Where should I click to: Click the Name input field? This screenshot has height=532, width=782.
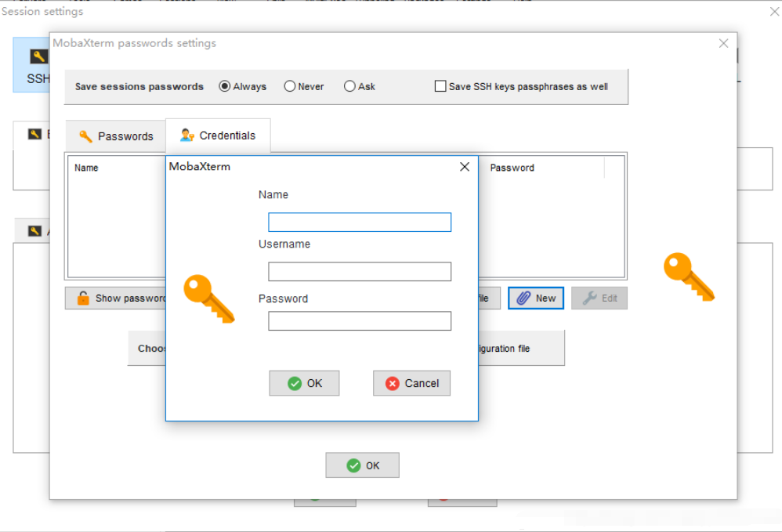tap(360, 223)
